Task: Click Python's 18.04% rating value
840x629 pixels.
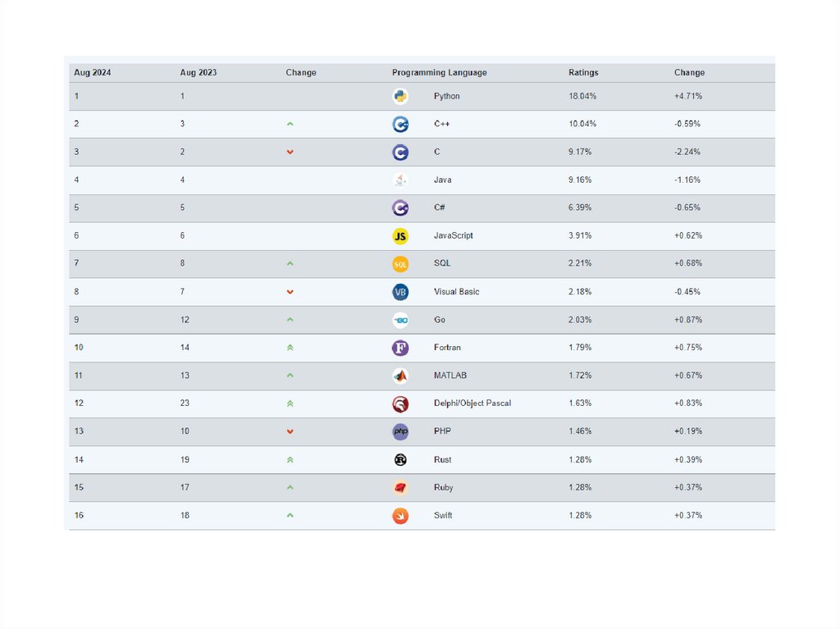Action: tap(582, 96)
